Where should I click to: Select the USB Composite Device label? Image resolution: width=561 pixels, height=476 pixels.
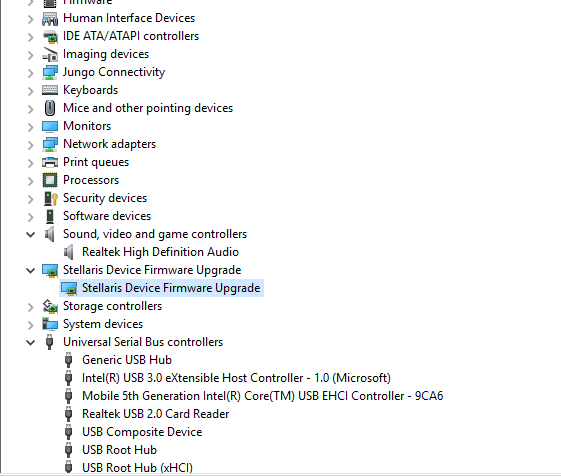tap(142, 432)
